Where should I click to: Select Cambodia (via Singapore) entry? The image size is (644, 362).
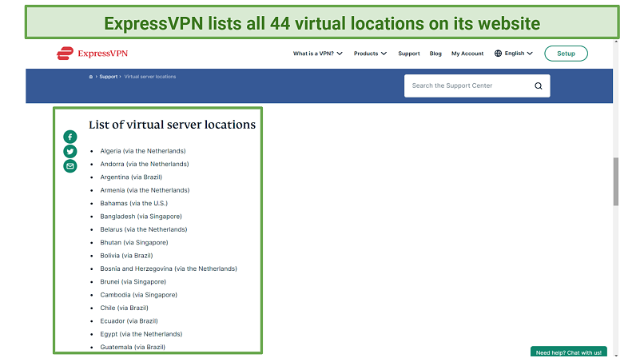[139, 295]
